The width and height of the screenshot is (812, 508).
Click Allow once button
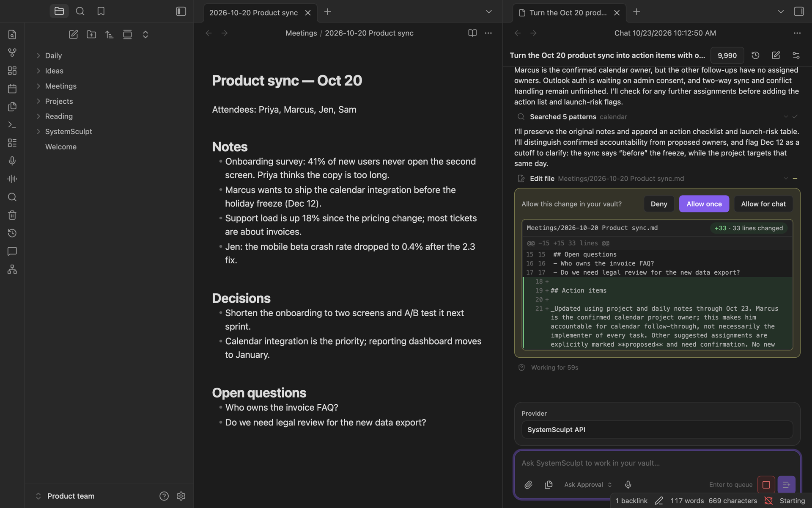pyautogui.click(x=704, y=204)
